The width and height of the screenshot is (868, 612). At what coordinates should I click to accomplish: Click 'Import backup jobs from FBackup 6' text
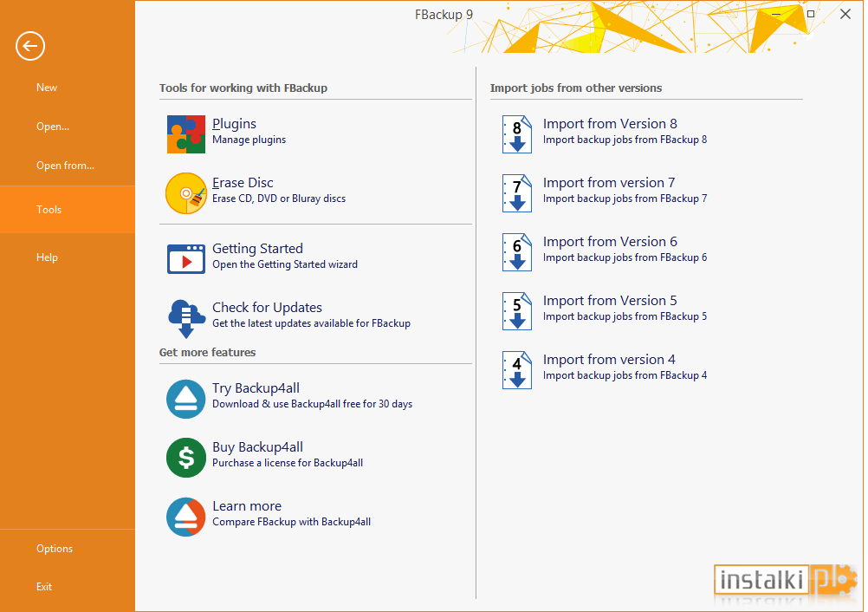point(625,257)
